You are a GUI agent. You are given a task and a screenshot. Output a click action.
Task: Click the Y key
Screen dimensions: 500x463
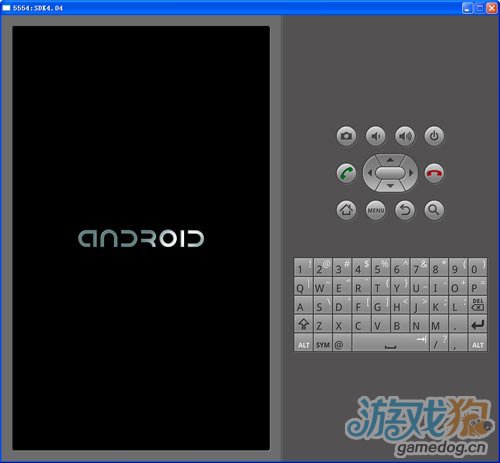[x=400, y=286]
